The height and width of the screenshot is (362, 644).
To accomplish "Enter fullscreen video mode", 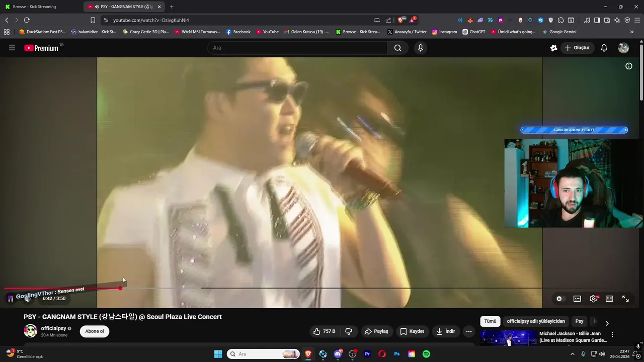I will (625, 299).
